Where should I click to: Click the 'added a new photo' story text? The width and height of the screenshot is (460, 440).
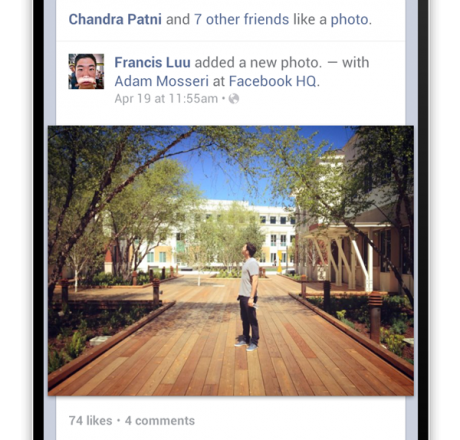tap(258, 62)
